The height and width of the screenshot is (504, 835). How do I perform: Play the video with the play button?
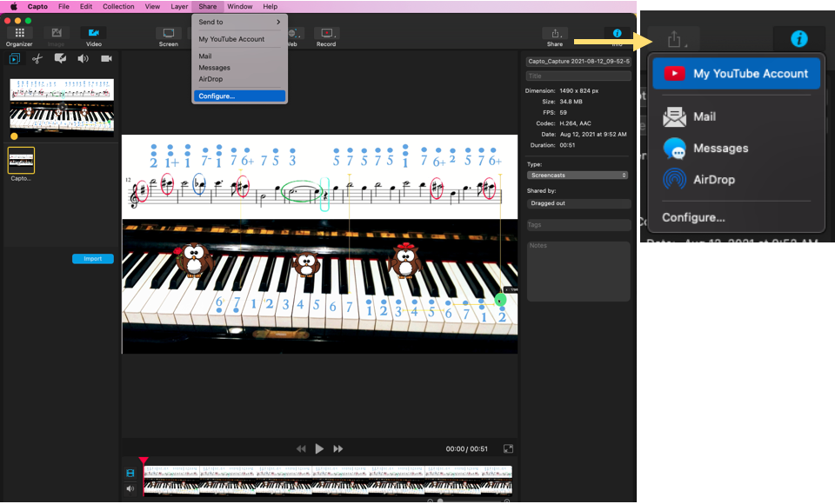[319, 448]
